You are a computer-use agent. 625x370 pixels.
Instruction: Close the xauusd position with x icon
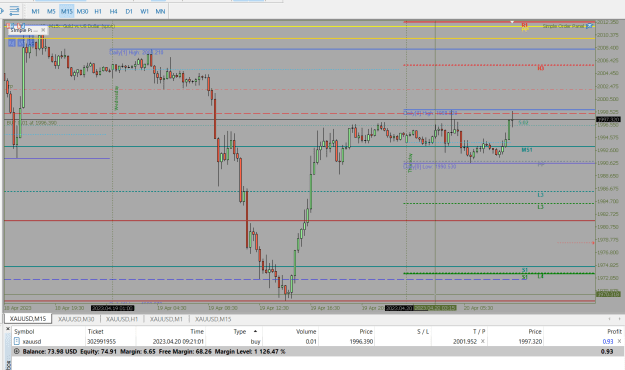619,341
